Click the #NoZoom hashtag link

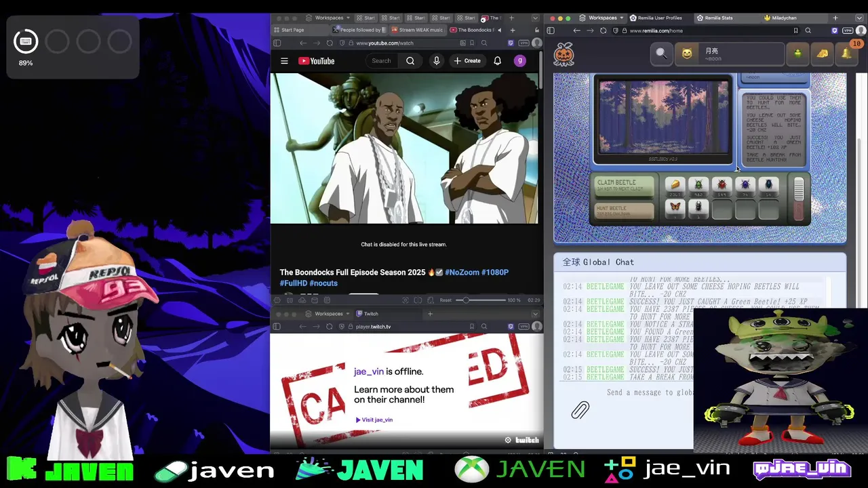462,272
